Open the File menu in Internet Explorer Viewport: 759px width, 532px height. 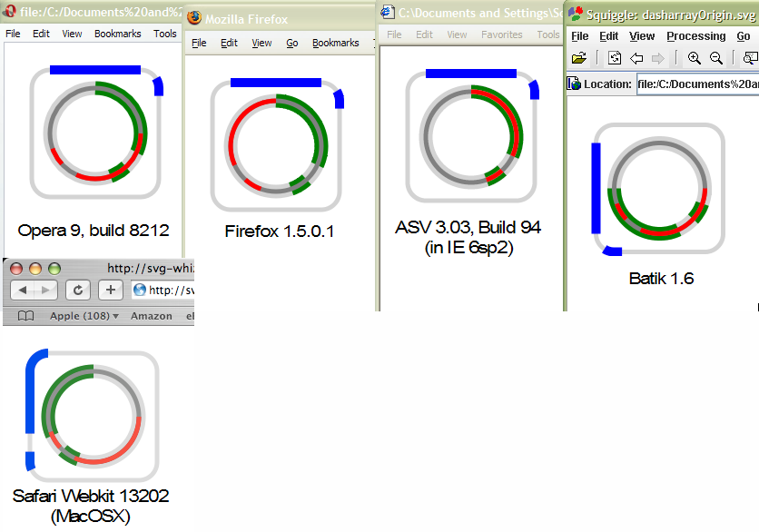tap(394, 34)
